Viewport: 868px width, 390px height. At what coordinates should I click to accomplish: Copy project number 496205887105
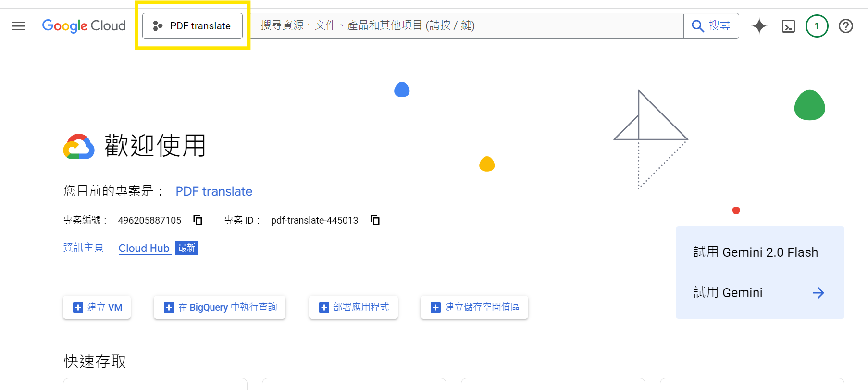click(x=198, y=220)
